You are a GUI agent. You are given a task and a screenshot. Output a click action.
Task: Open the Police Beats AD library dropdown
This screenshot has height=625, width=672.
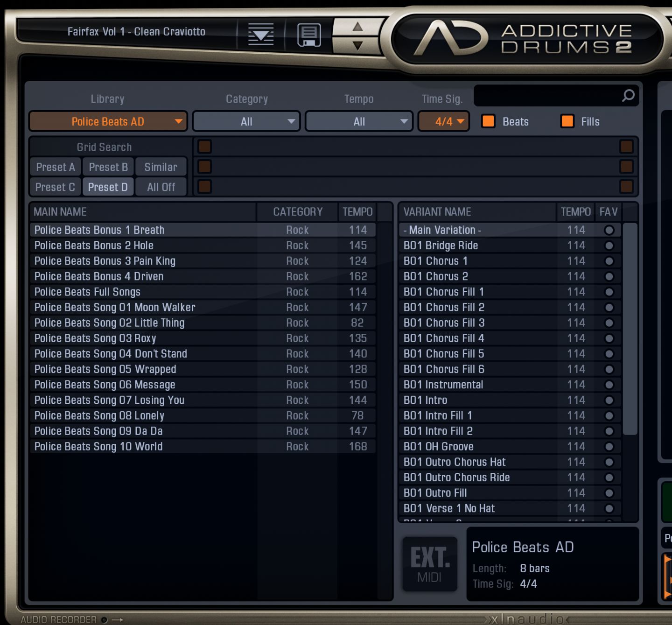click(108, 121)
